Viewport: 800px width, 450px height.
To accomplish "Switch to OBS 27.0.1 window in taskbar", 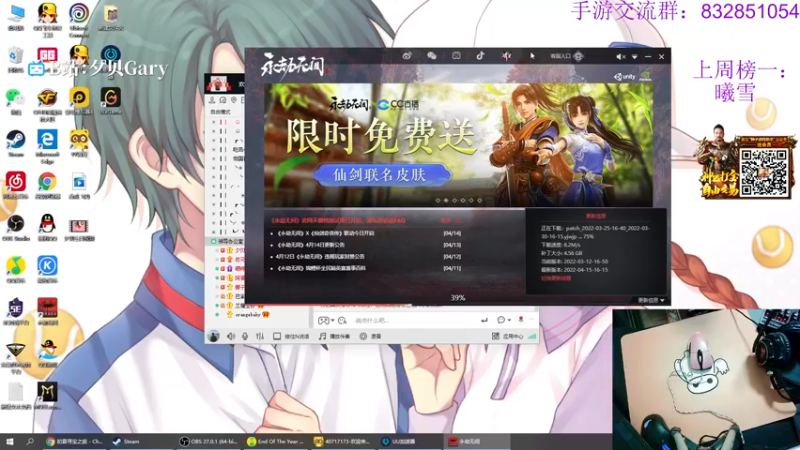I will coord(208,441).
